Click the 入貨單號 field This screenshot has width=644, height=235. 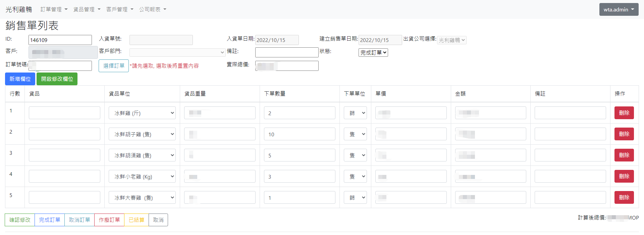tap(161, 40)
